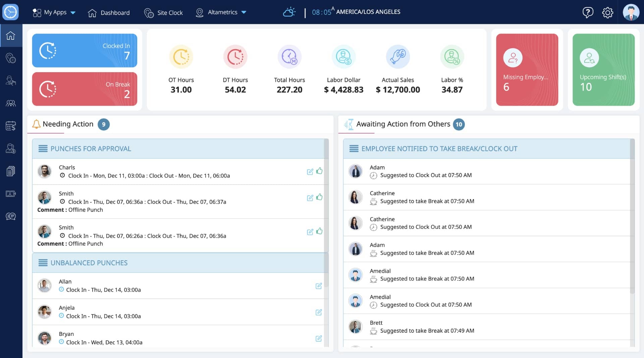Expand the My Apps dropdown

[54, 12]
